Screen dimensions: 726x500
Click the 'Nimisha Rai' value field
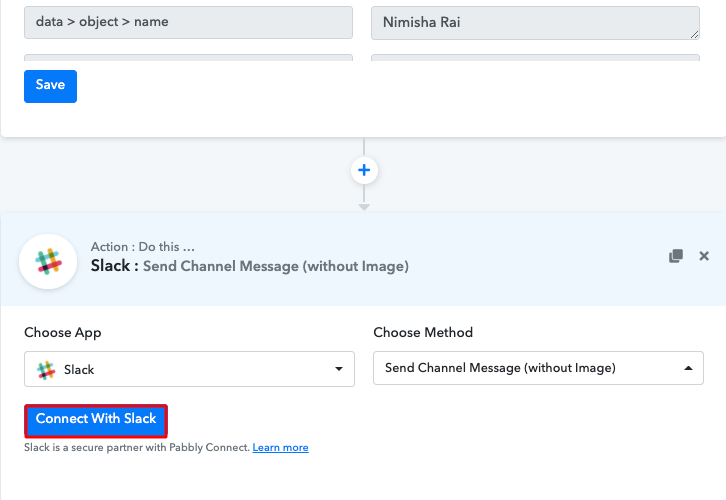click(535, 23)
